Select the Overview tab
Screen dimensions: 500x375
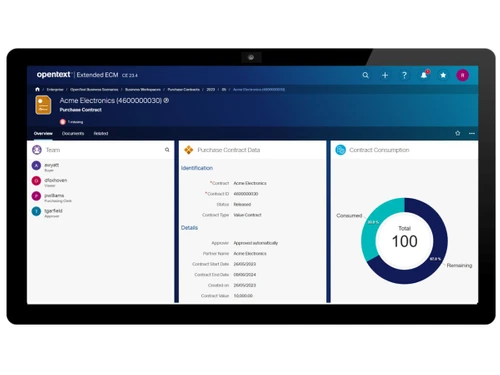(43, 133)
